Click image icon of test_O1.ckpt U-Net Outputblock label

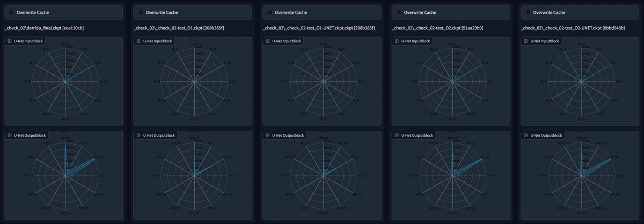138,136
